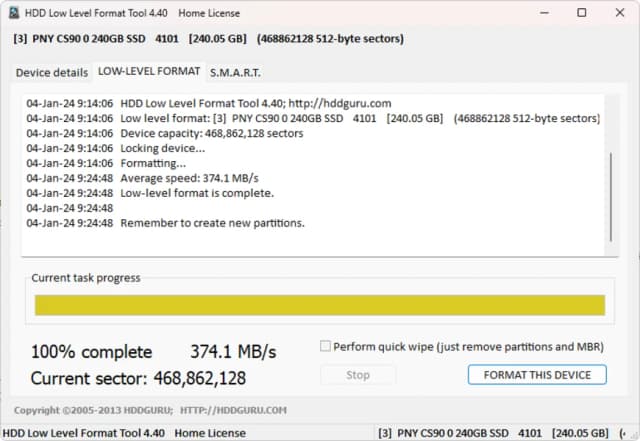The width and height of the screenshot is (640, 441).
Task: Click status bar device entry '[3] PNY CS90 0 240GB SSD'
Action: [443, 433]
